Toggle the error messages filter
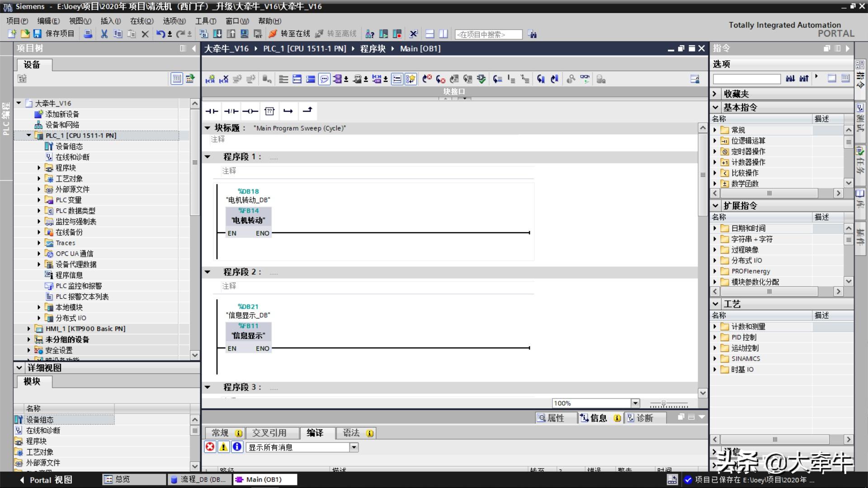Image resolution: width=868 pixels, height=488 pixels. 210,447
